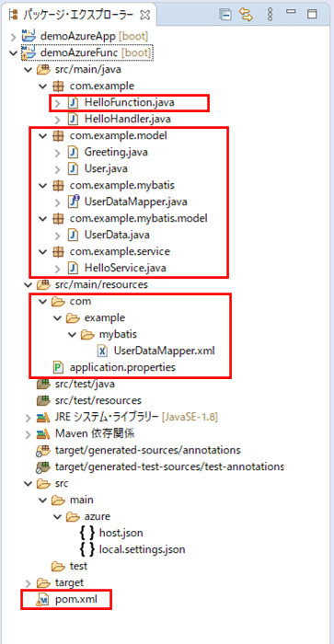Image resolution: width=334 pixels, height=644 pixels.
Task: Open the View Menu three-dots icon
Action: coord(270,15)
